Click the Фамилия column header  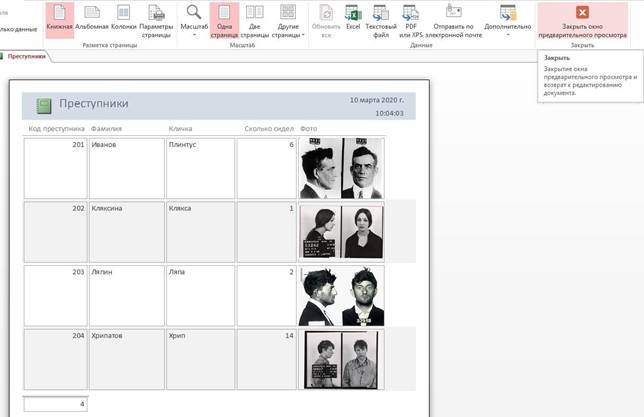[106, 129]
